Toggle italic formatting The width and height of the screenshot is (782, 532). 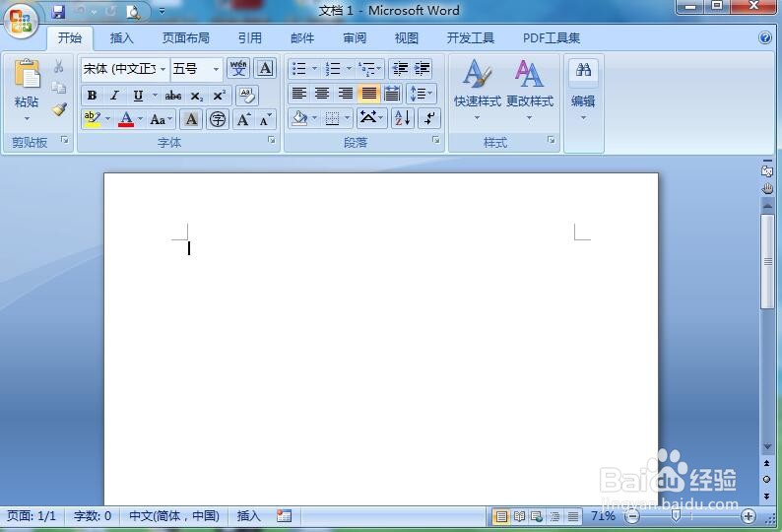click(114, 95)
